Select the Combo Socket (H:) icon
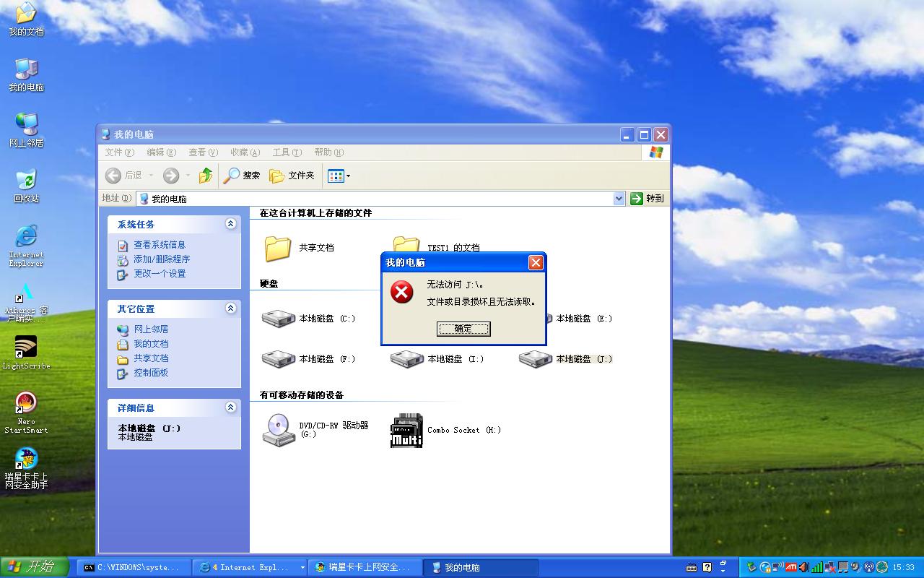Screen dimensions: 924x578 [406, 431]
